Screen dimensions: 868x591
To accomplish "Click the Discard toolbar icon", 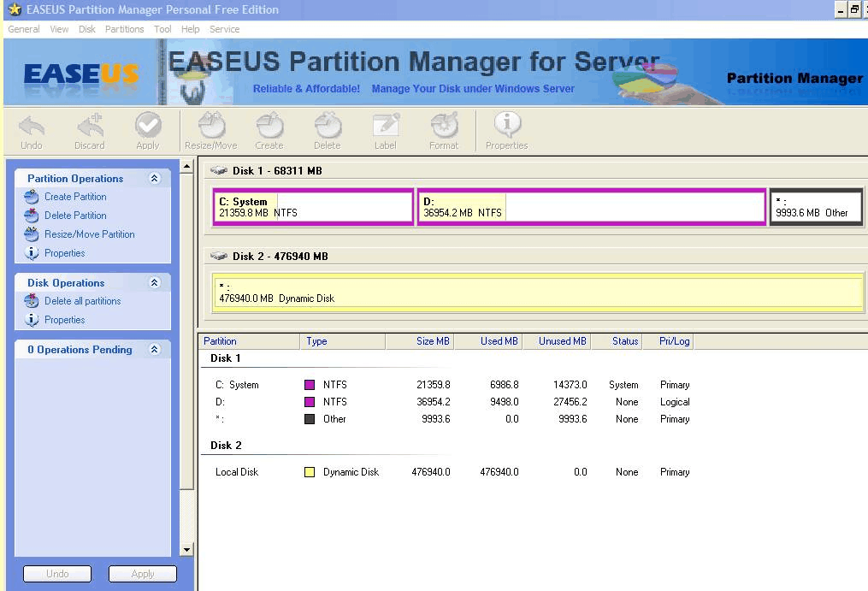I will (90, 125).
